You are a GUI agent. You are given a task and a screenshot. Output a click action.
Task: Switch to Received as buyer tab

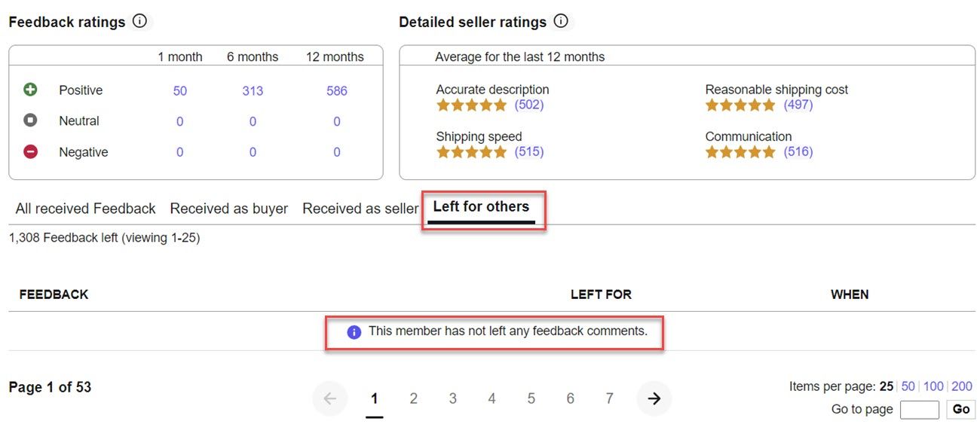point(228,209)
